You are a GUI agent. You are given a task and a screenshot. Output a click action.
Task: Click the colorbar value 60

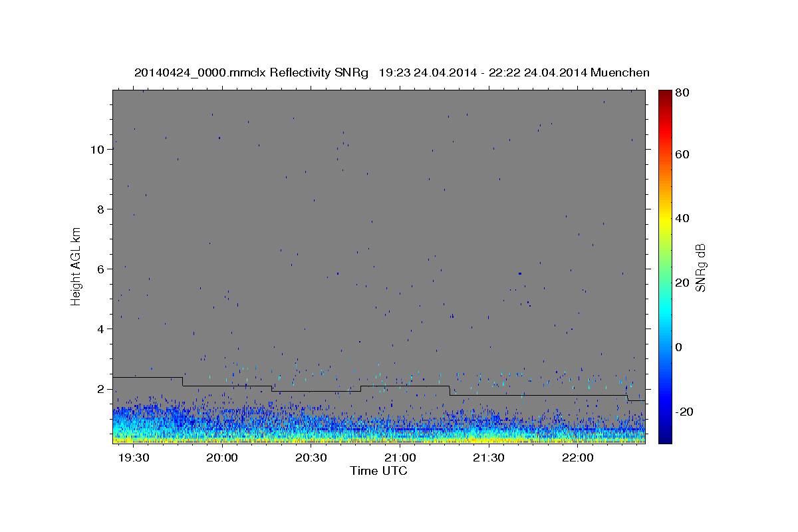point(682,154)
